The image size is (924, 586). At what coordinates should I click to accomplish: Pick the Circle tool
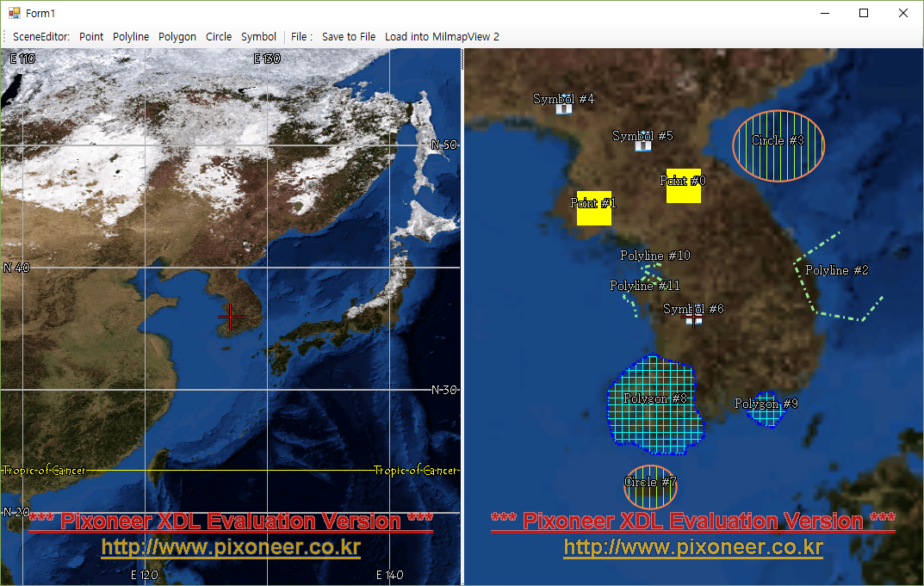[x=219, y=36]
